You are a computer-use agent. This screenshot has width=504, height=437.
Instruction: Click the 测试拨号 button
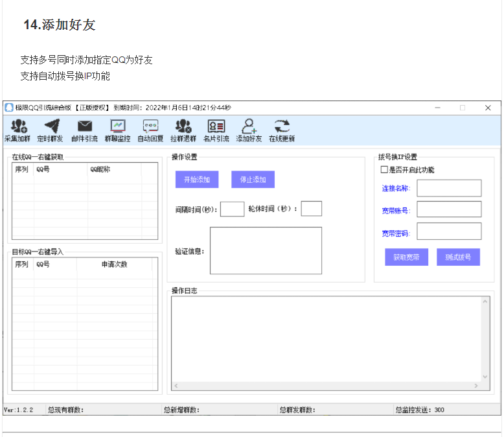coord(458,257)
